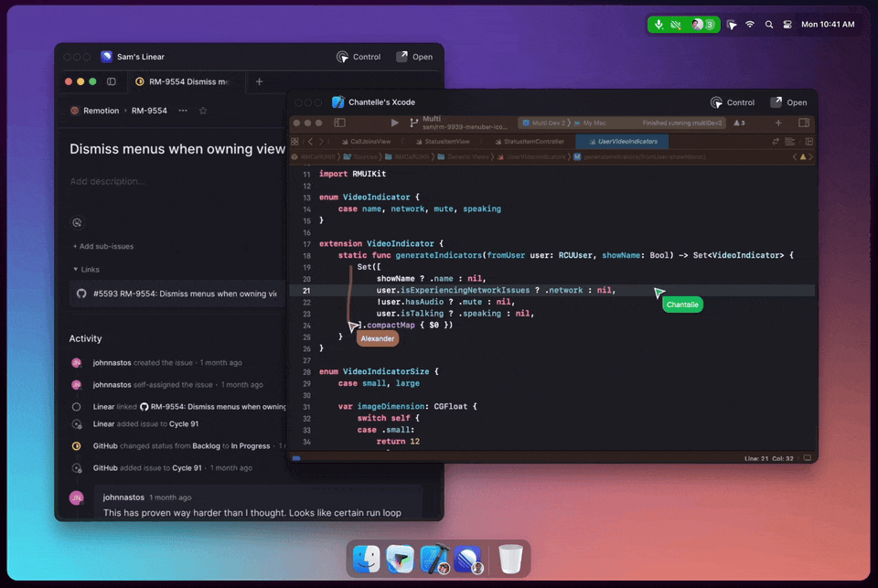Click Add sub-issues in Linear
Screen dimensions: 878x588
pos(103,246)
